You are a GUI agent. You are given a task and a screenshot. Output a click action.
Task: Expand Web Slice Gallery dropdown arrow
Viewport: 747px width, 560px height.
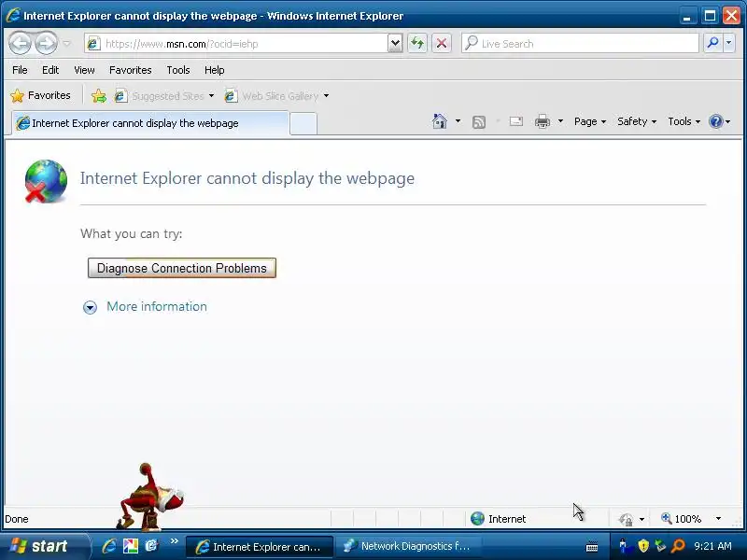click(326, 96)
